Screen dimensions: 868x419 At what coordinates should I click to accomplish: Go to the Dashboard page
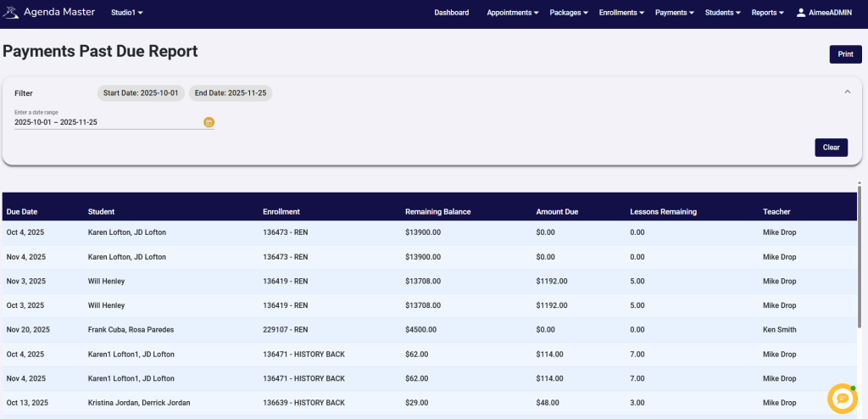pos(451,13)
